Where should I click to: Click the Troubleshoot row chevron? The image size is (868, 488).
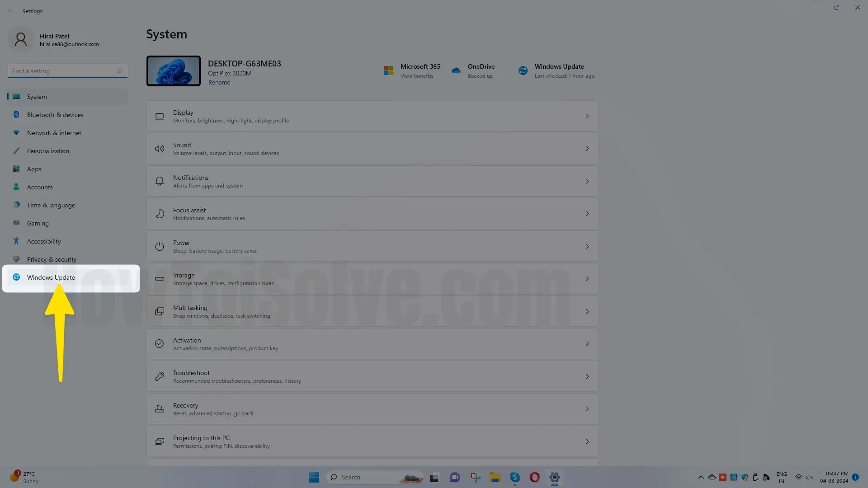coord(587,376)
